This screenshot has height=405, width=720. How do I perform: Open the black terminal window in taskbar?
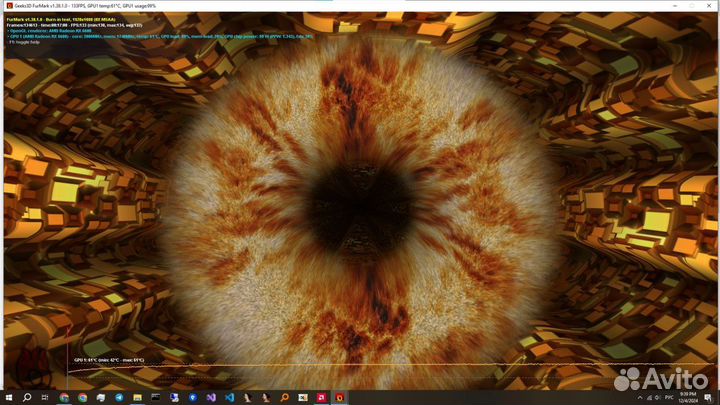coord(156,397)
